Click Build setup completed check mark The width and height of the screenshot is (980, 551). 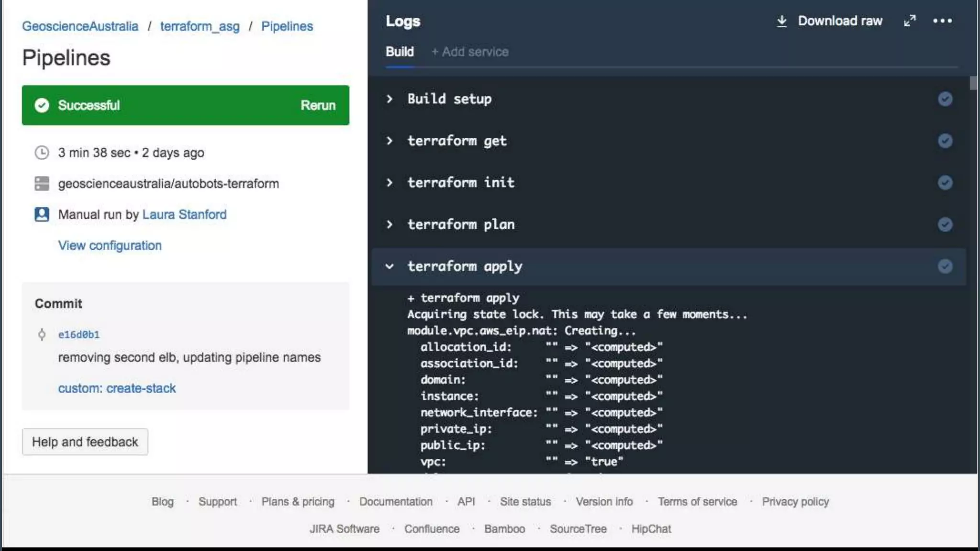point(945,99)
